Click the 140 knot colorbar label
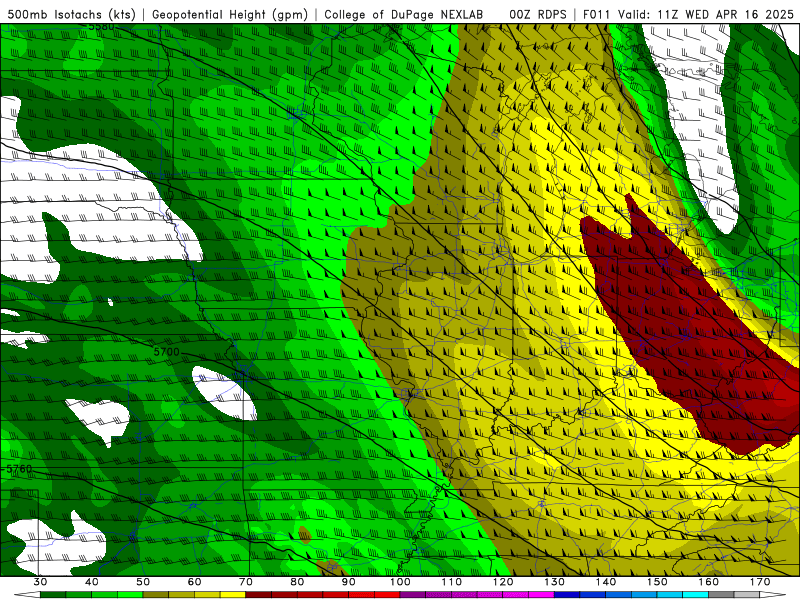The image size is (800, 600). pyautogui.click(x=606, y=582)
